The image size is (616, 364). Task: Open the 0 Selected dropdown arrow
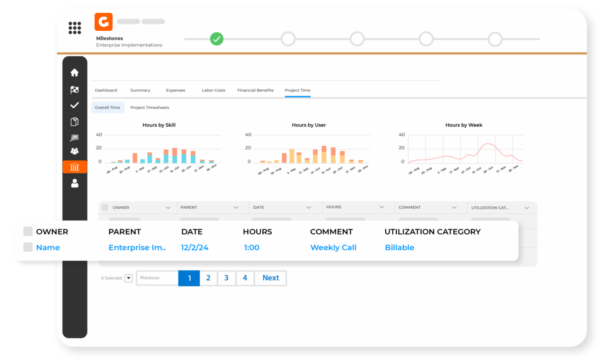click(x=129, y=278)
